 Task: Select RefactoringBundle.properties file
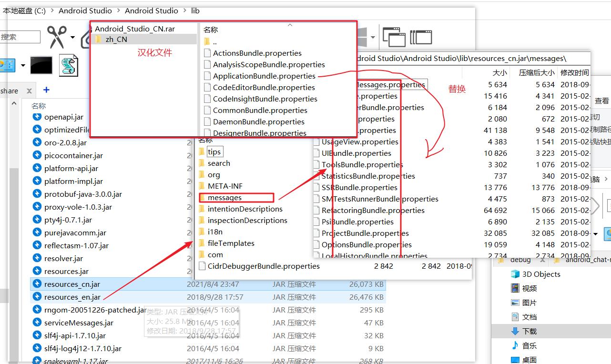[369, 210]
